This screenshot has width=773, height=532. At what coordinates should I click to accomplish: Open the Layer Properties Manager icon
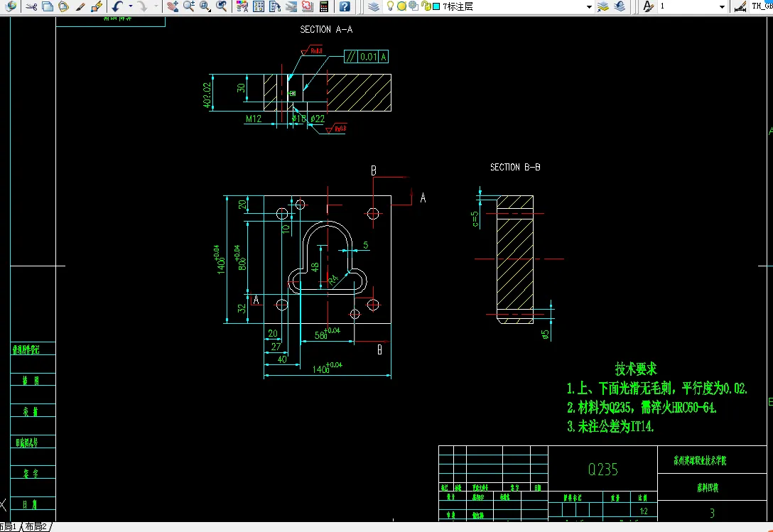point(374,6)
